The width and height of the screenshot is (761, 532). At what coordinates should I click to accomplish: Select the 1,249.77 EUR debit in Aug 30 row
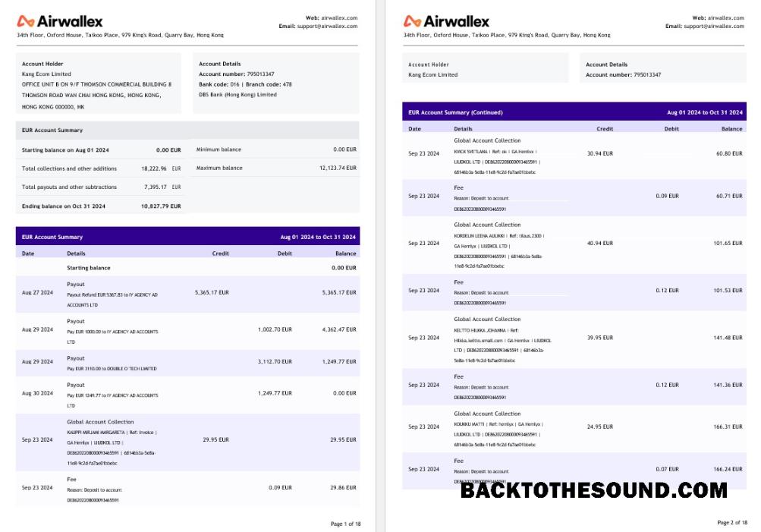pos(275,393)
